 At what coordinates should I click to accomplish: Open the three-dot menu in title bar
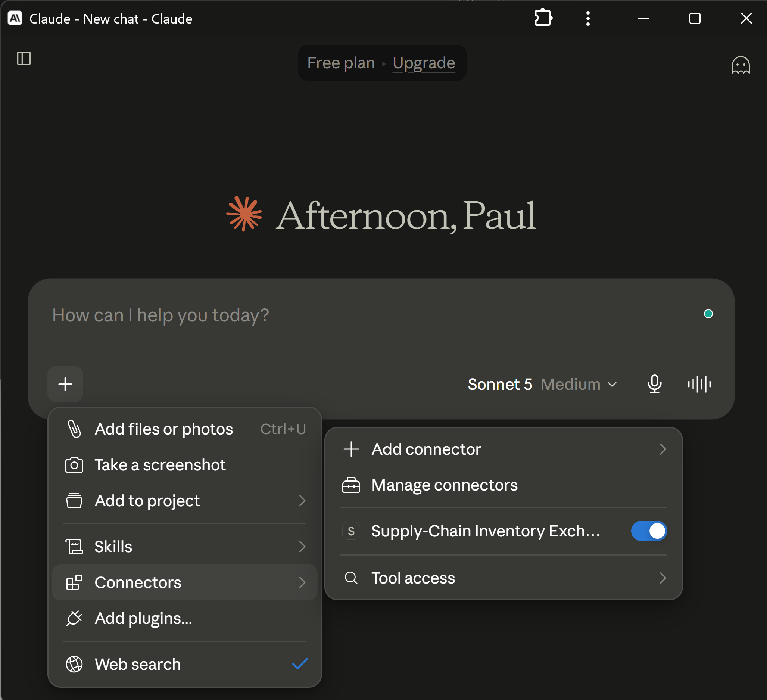tap(588, 18)
